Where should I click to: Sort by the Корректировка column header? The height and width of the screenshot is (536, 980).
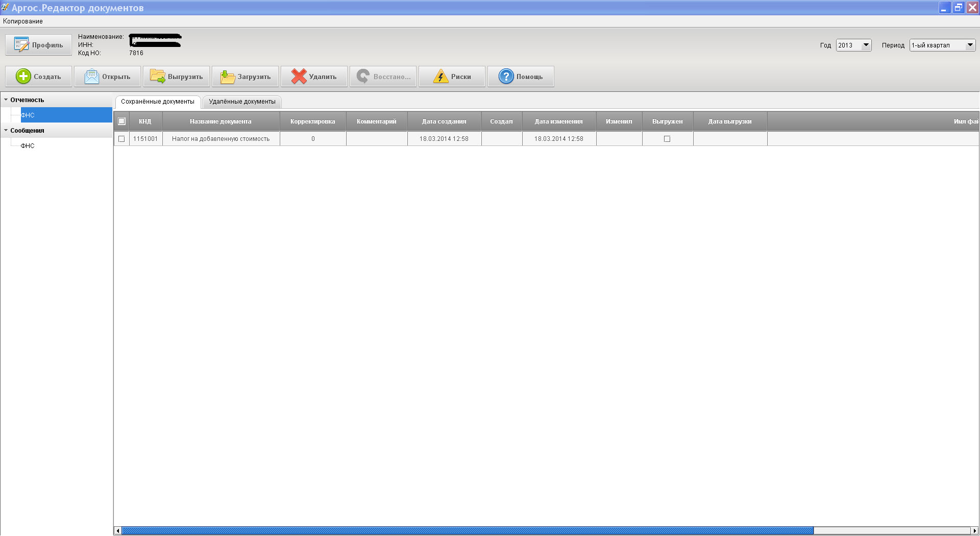coord(313,121)
